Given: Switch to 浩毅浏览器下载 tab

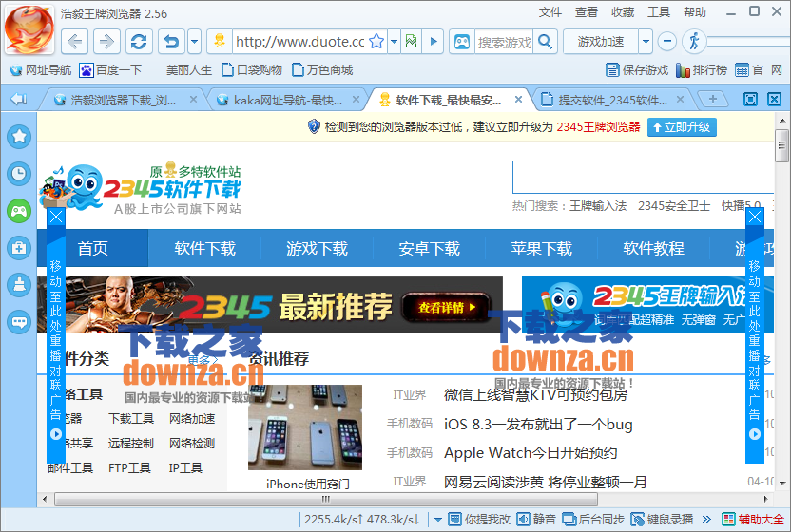Looking at the screenshot, I should coord(123,101).
